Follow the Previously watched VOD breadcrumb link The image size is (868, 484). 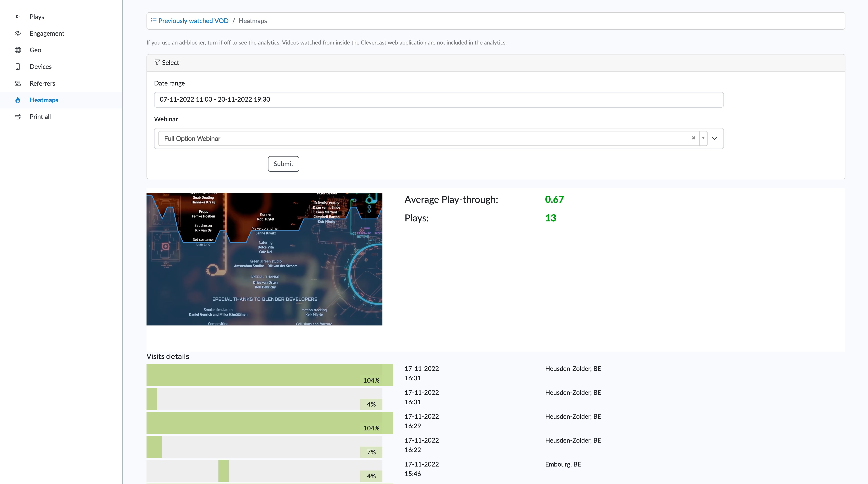[193, 21]
